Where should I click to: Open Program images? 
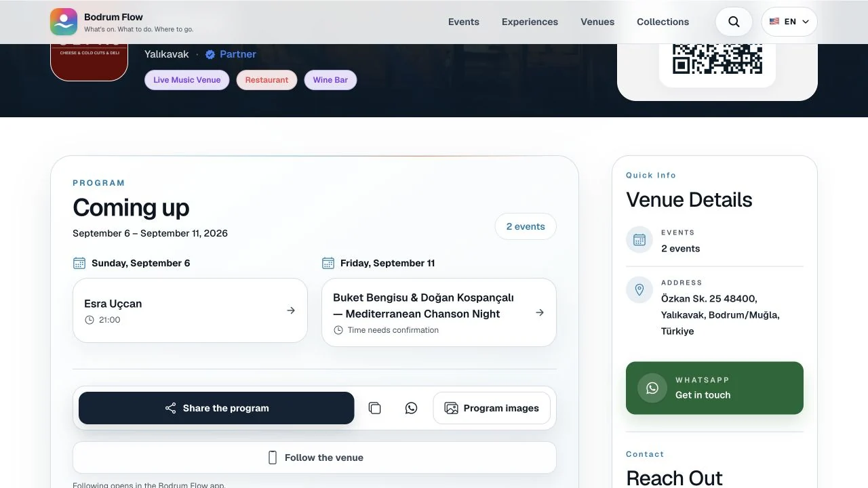pyautogui.click(x=492, y=408)
